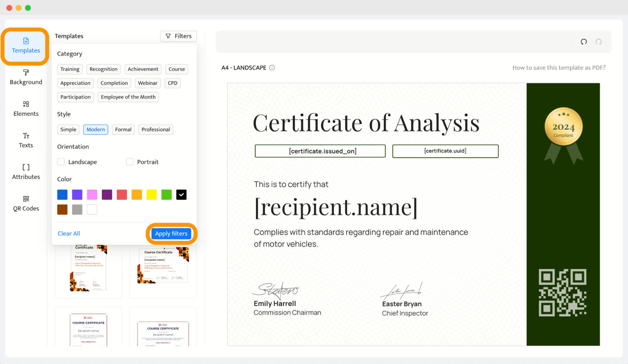628x364 pixels.
Task: Click the Easter Bryan name text
Action: (x=402, y=304)
